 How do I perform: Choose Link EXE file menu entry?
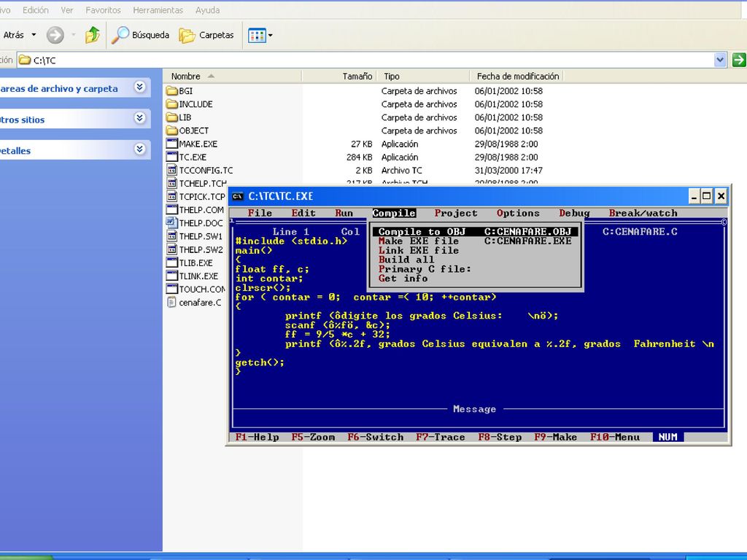pos(475,251)
